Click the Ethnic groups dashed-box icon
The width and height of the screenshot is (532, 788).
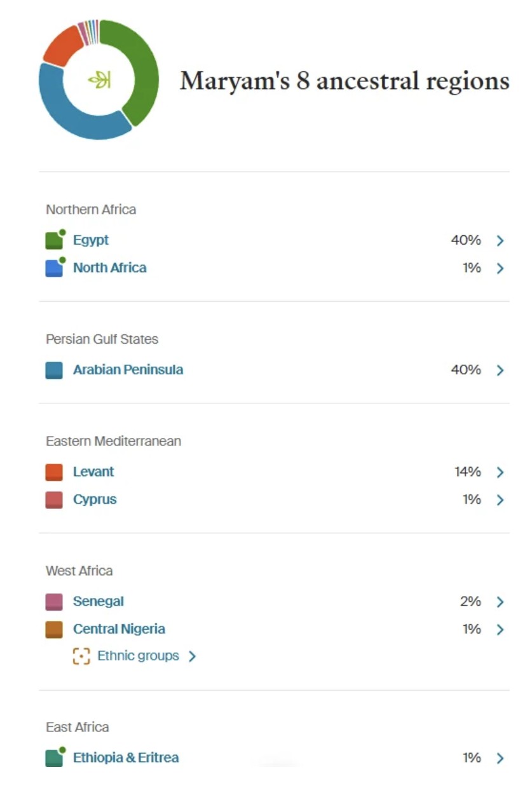coord(81,656)
